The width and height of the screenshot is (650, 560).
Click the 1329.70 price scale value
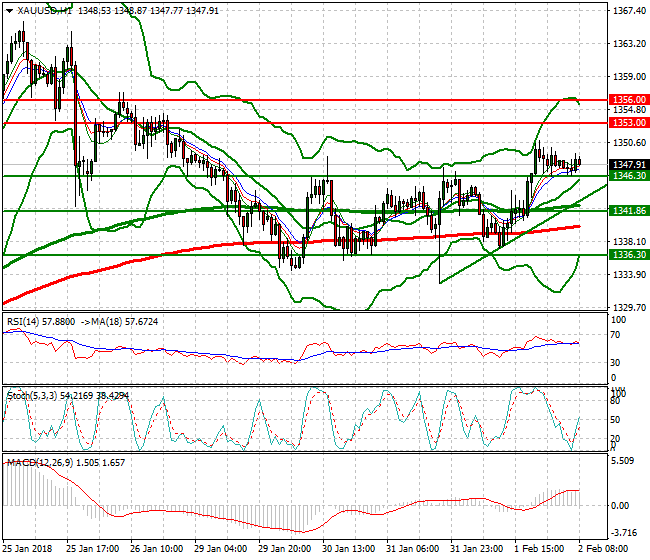click(629, 307)
